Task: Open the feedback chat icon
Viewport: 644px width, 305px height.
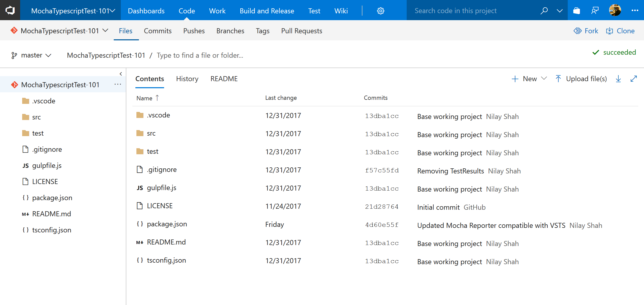Action: (595, 11)
